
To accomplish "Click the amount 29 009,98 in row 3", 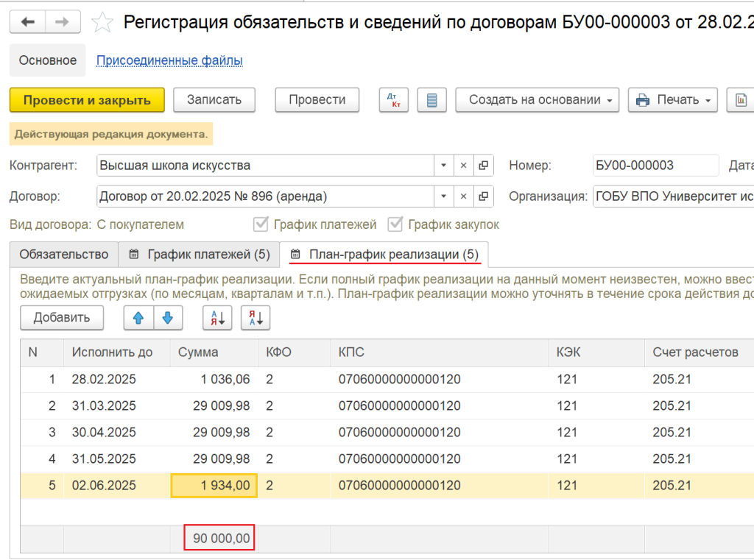I will pyautogui.click(x=214, y=432).
